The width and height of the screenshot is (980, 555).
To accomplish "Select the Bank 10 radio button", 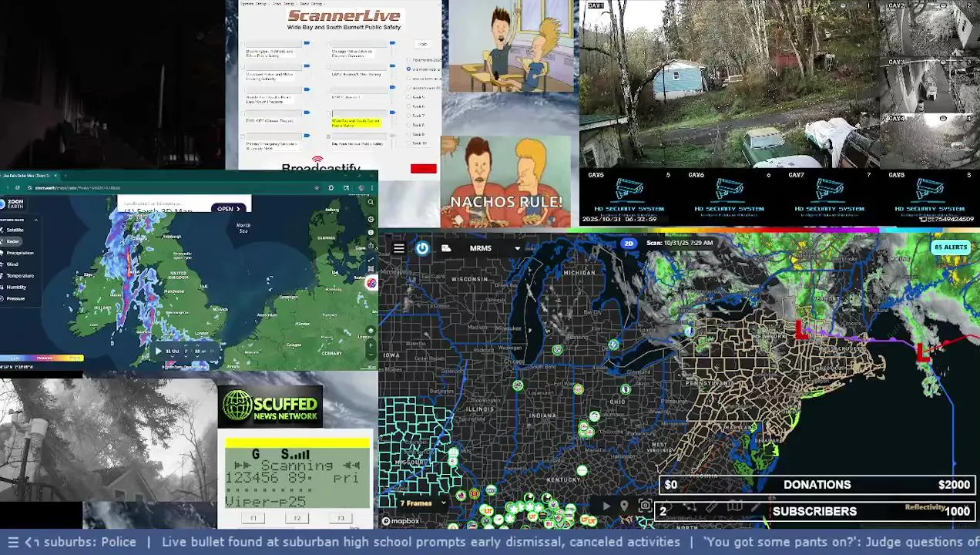I will click(x=408, y=143).
